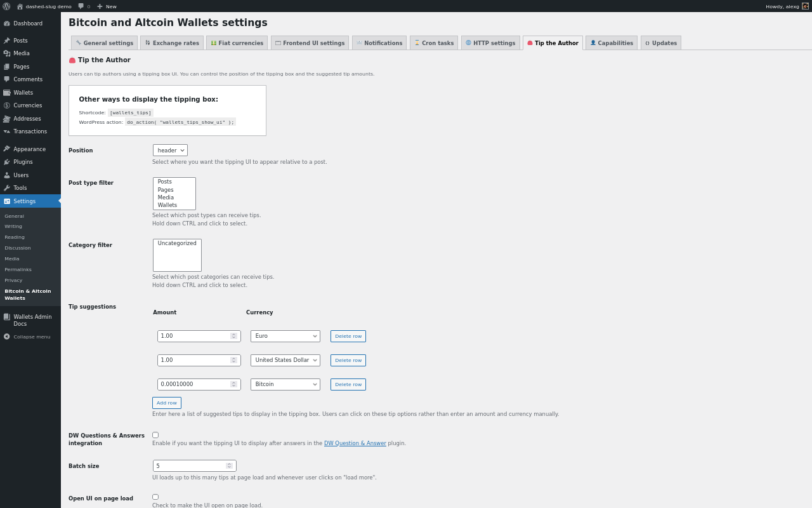This screenshot has width=812, height=508.
Task: Switch to the Capabilities tab
Action: 612,43
